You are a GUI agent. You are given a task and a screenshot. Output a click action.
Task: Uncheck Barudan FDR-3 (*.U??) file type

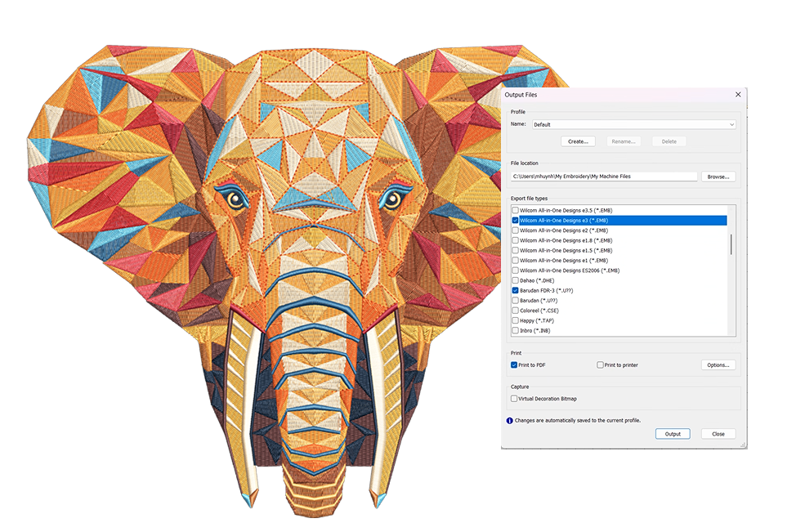coord(515,291)
